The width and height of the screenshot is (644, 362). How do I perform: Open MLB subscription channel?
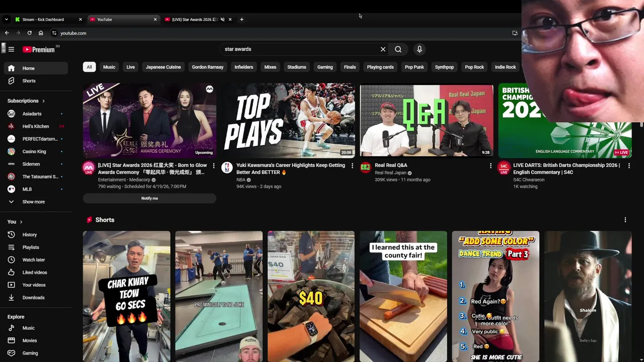tap(35, 189)
